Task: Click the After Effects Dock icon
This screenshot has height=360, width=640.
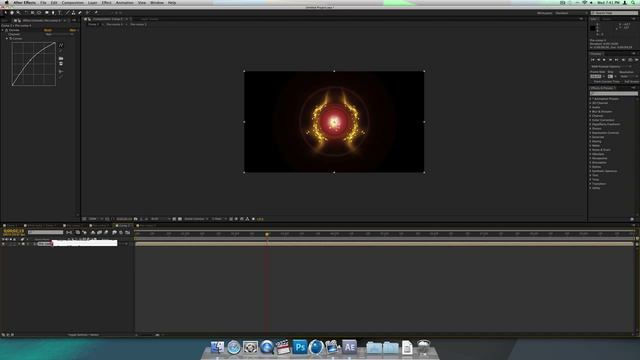Action: click(x=349, y=347)
